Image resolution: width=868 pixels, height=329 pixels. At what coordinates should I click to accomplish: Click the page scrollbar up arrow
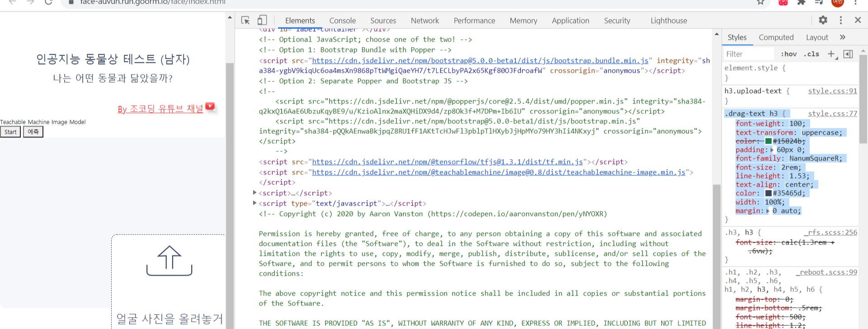[x=230, y=17]
